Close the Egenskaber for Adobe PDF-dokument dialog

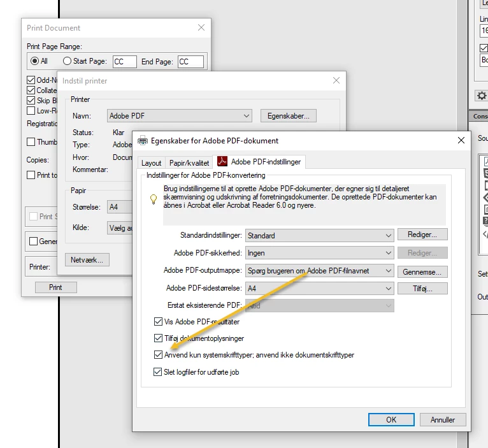click(461, 140)
